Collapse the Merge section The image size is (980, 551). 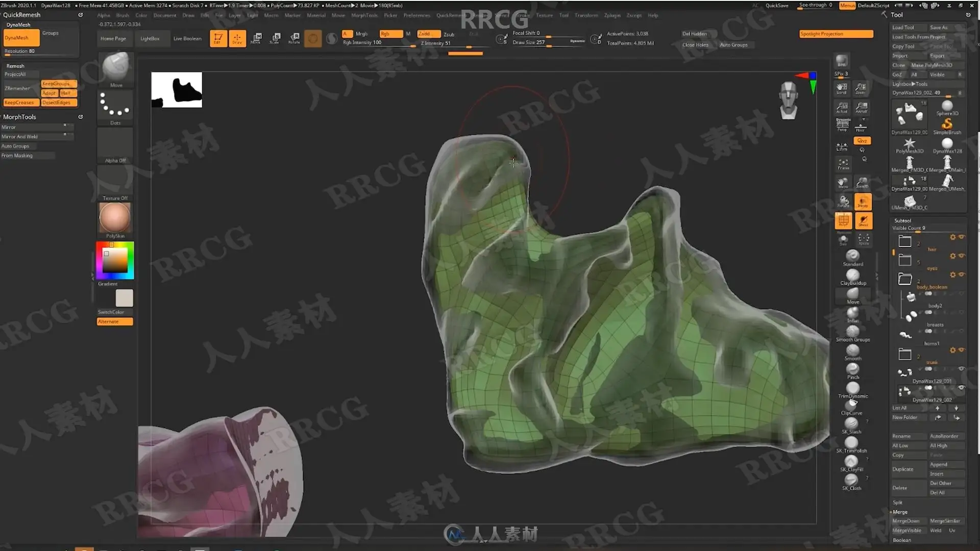tap(900, 512)
